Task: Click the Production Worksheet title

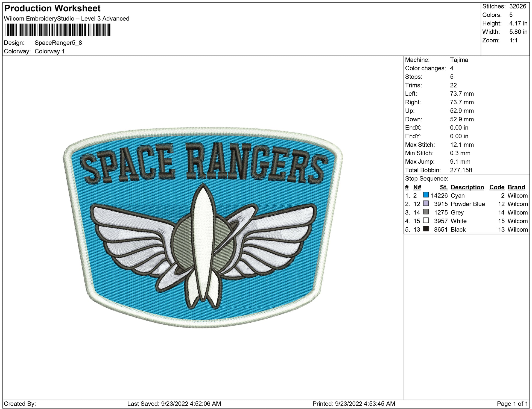Action: tap(52, 8)
